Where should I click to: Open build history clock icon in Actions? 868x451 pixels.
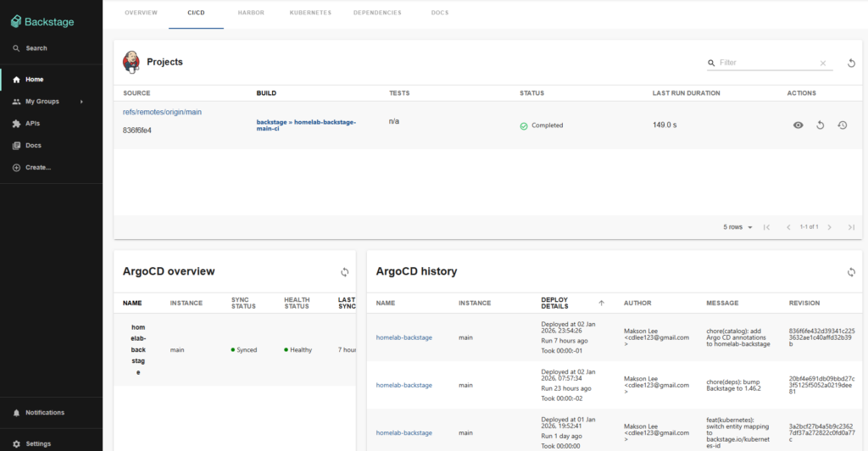click(842, 125)
